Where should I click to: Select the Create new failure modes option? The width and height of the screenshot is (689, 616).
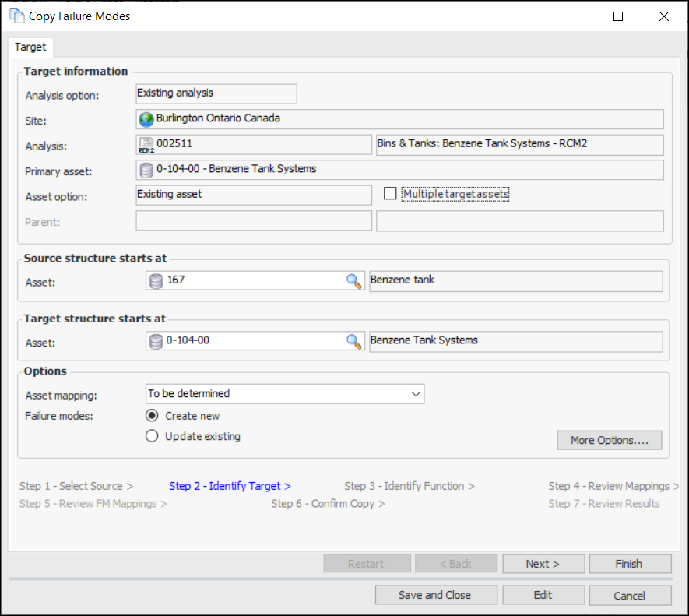coord(153,416)
